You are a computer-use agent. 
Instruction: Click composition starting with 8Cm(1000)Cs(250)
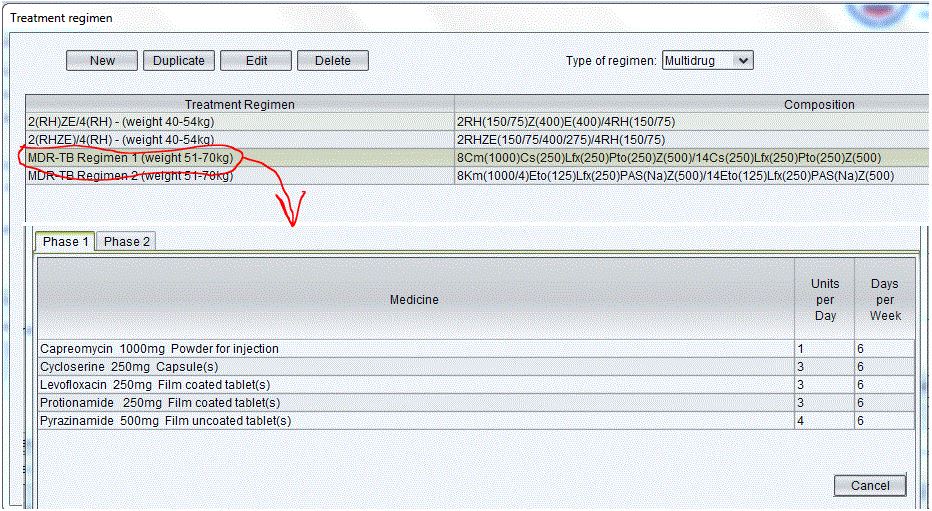point(692,158)
